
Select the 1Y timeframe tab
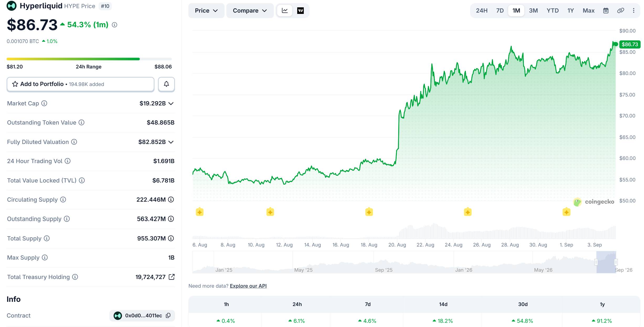[571, 10]
